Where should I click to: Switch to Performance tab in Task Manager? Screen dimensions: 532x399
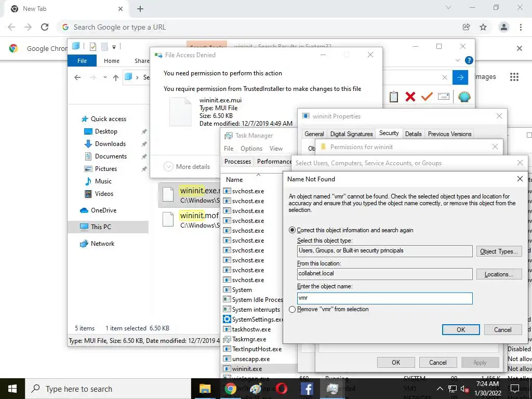click(x=274, y=162)
